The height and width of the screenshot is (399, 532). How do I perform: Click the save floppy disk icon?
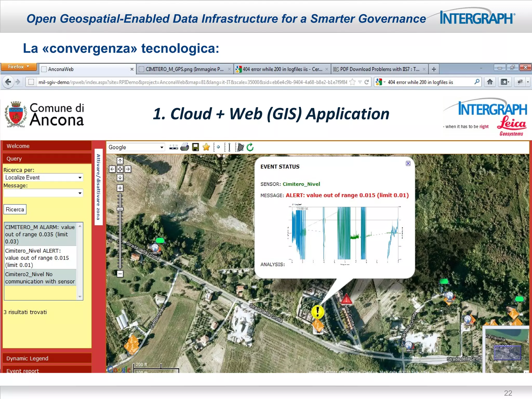coord(195,147)
